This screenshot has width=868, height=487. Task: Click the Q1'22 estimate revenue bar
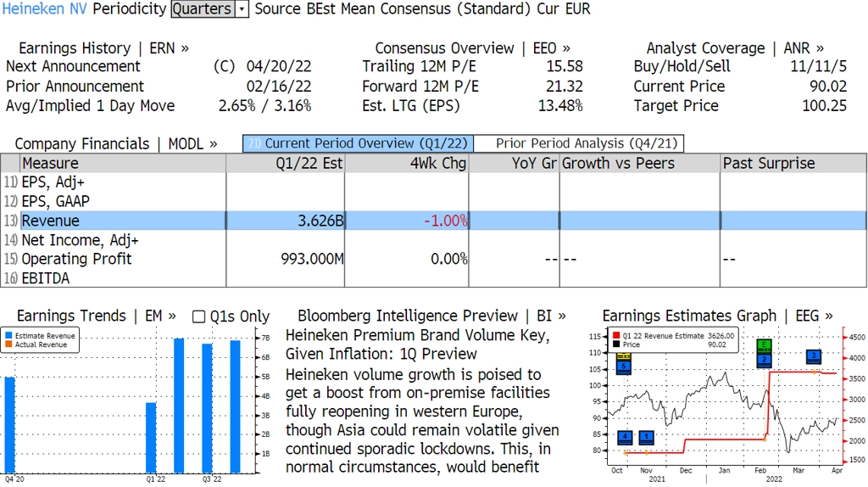tap(151, 438)
